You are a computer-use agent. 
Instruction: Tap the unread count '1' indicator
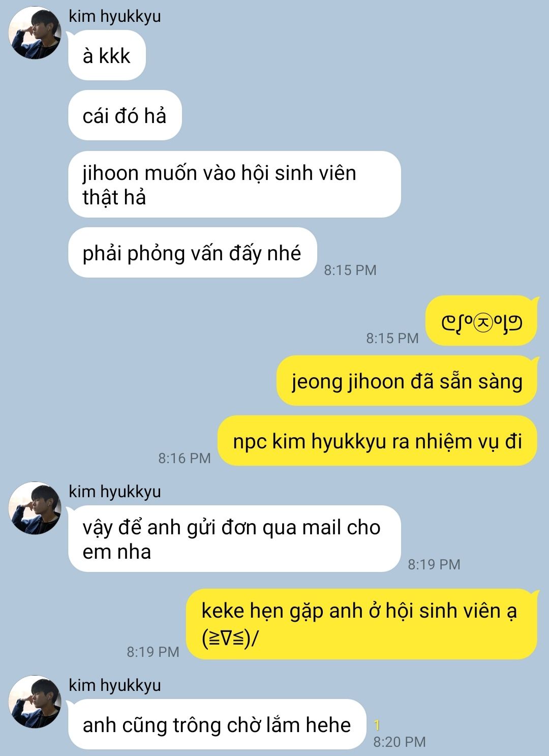pyautogui.click(x=377, y=725)
